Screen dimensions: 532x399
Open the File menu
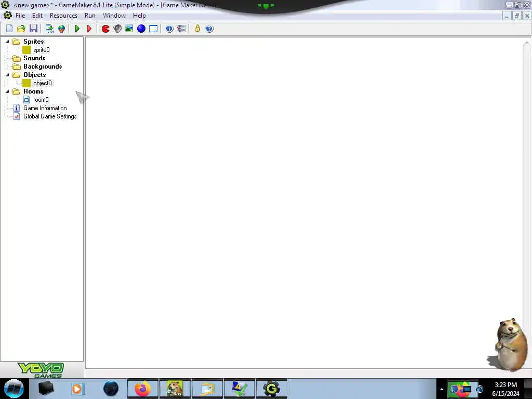[x=20, y=16]
